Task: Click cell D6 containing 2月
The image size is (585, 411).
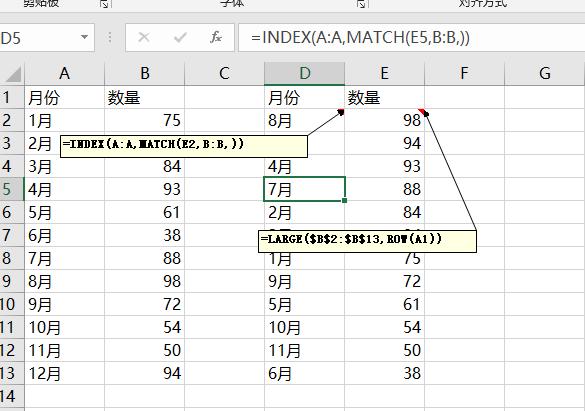Action: 304,212
